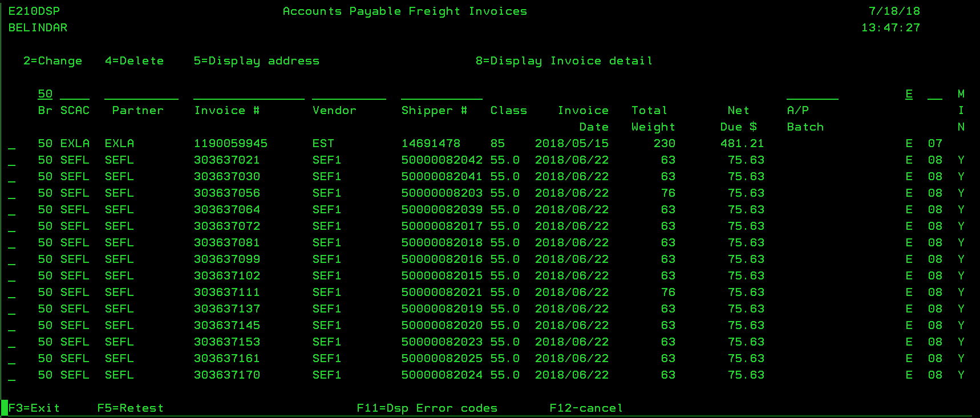Select invoice number 303637102 in the list

point(227,276)
